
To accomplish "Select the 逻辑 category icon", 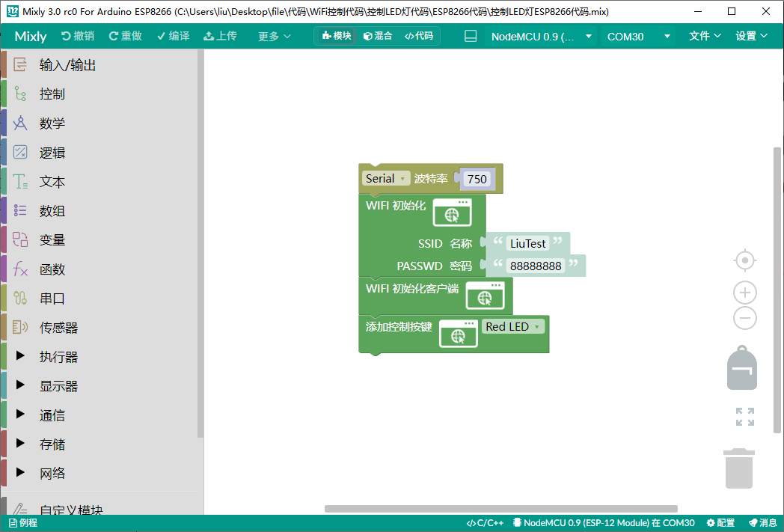I will point(20,152).
